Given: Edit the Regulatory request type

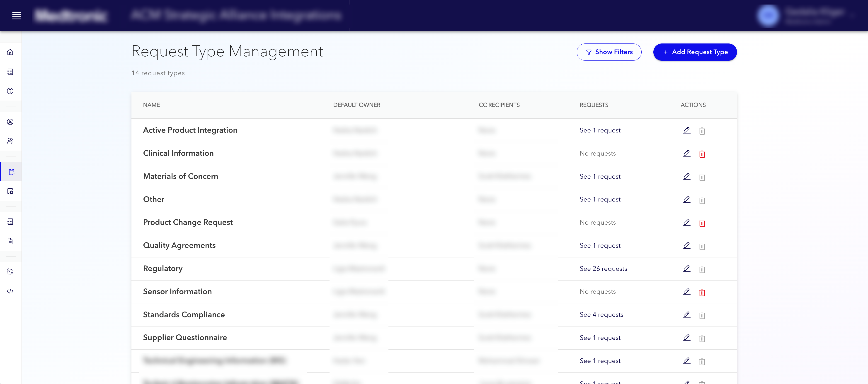Looking at the screenshot, I should [687, 269].
